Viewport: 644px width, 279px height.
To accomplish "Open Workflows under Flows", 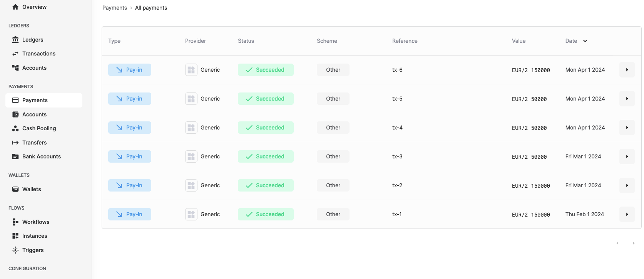I will [36, 222].
